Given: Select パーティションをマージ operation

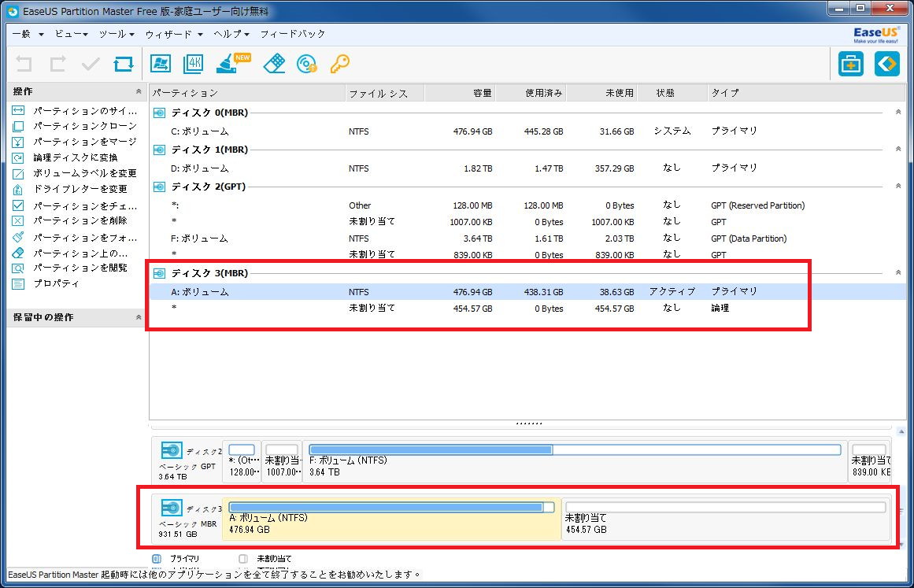Looking at the screenshot, I should 85,142.
